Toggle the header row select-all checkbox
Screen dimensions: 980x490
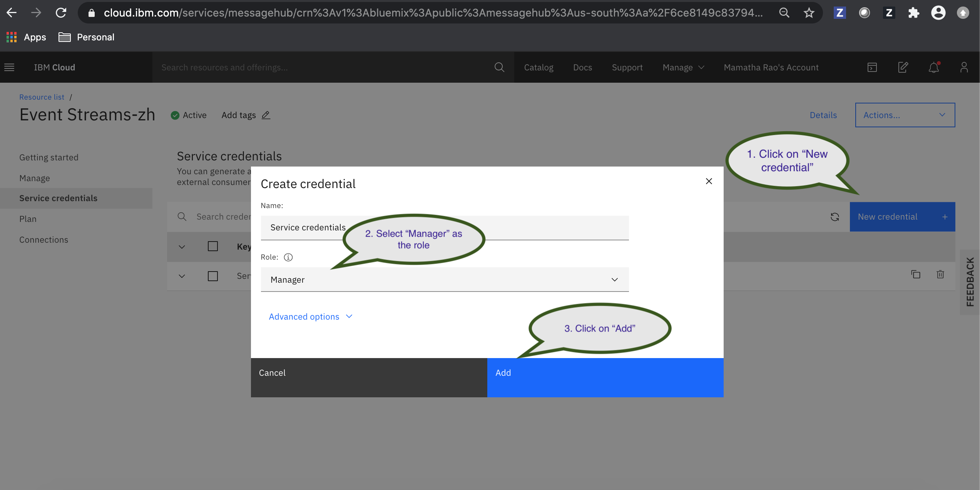click(x=213, y=246)
